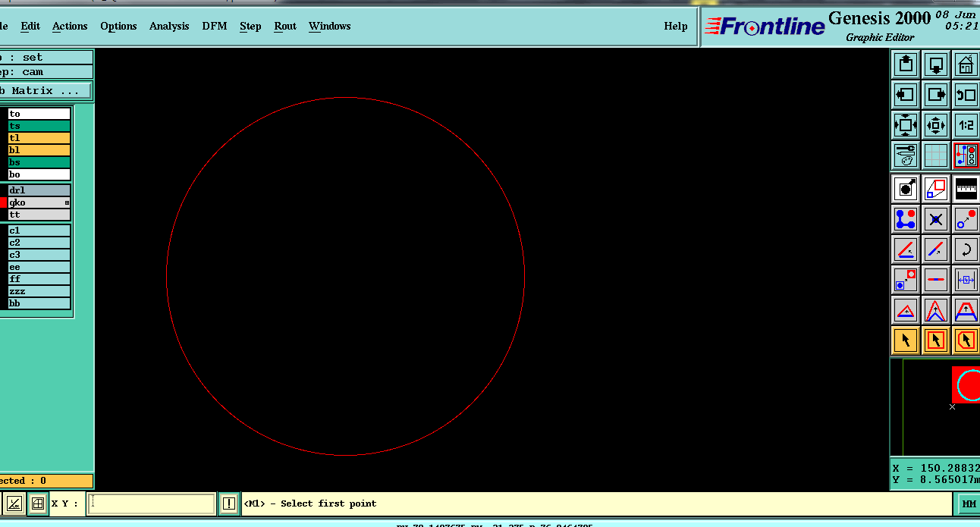Select the 'tl' layer

click(39, 138)
